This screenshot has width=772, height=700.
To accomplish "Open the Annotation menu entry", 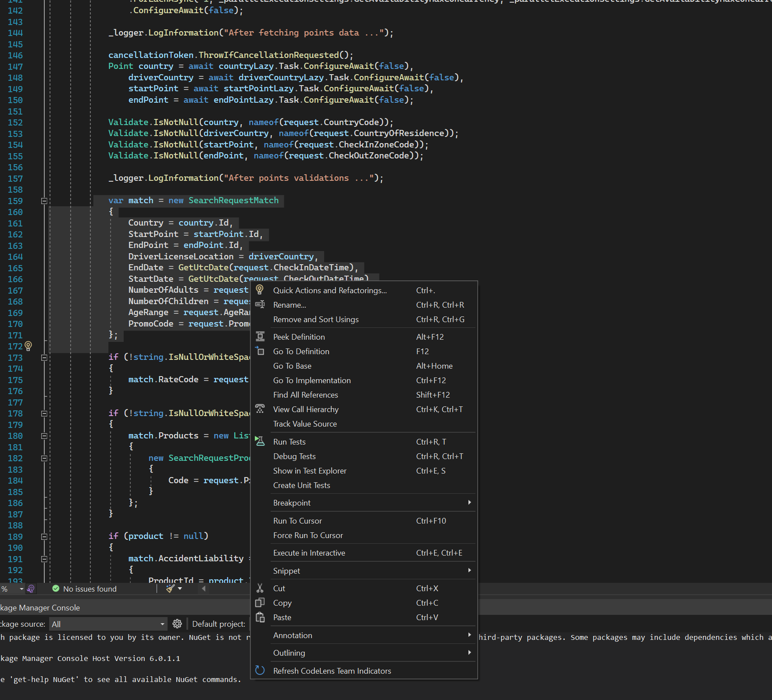I will [x=364, y=635].
